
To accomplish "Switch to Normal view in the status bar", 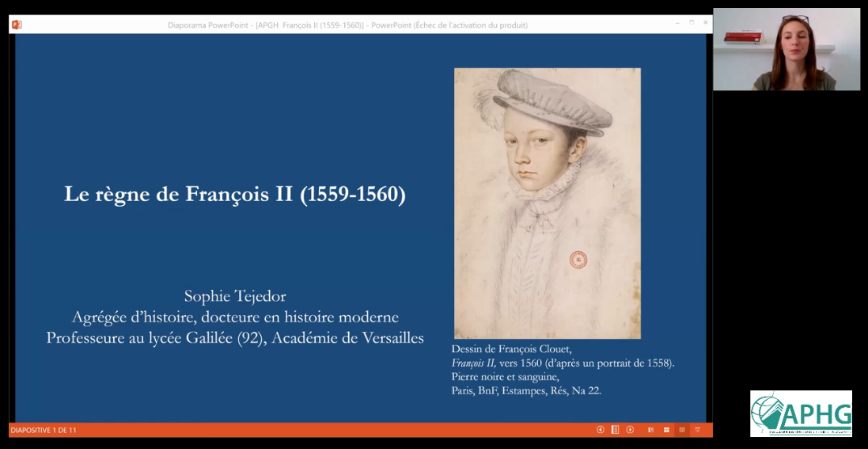I will coord(651,430).
